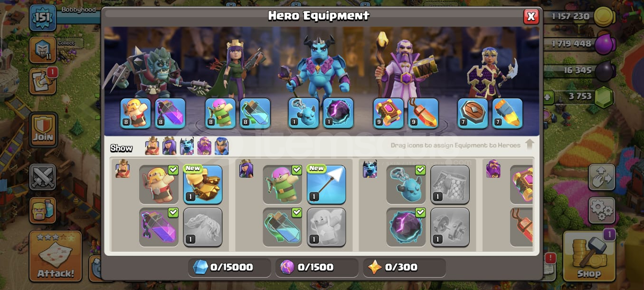Toggle equipped Invisibility Vial in Queen's list
The image size is (644, 290).
pos(282,227)
